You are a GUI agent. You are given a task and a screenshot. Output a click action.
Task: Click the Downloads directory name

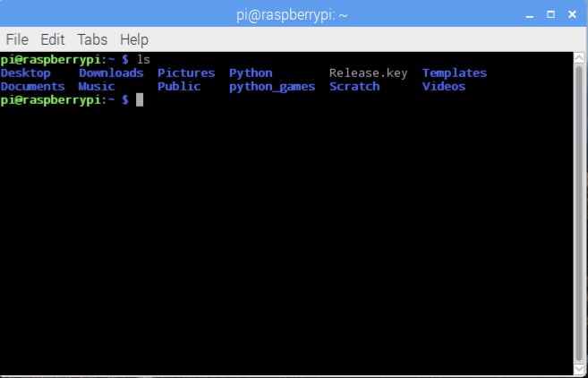[111, 73]
